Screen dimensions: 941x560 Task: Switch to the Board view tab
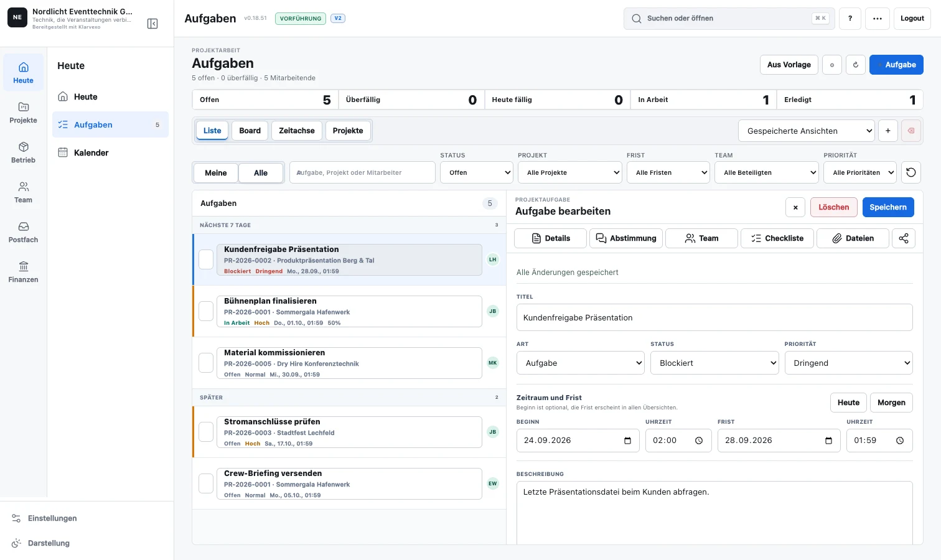coord(250,131)
